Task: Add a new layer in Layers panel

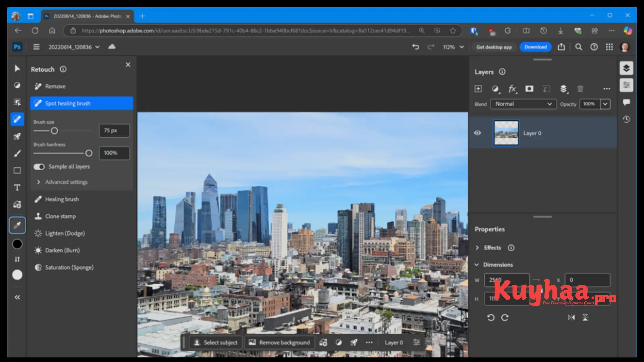Action: coord(478,89)
